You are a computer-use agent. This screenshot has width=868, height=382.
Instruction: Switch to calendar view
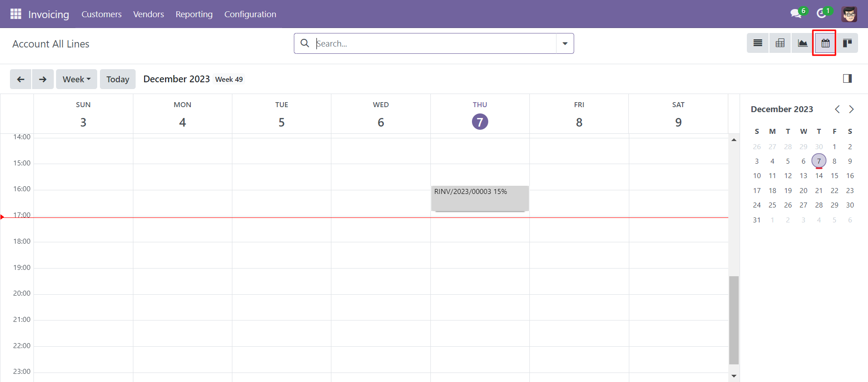pyautogui.click(x=825, y=43)
